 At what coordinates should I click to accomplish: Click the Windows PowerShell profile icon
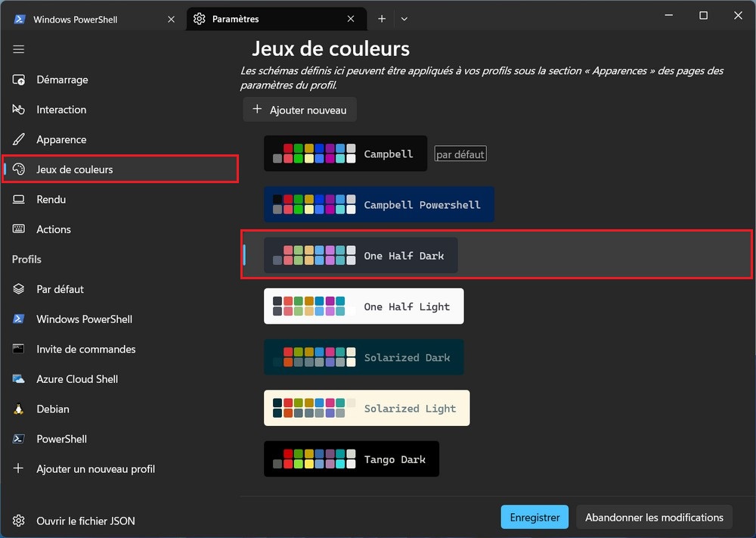pyautogui.click(x=18, y=319)
